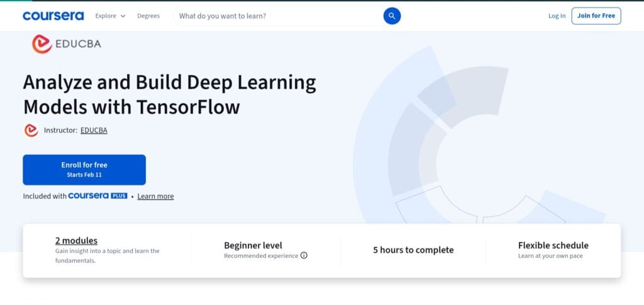The image size is (644, 305).
Task: Click Enroll for free button
Action: tap(84, 170)
